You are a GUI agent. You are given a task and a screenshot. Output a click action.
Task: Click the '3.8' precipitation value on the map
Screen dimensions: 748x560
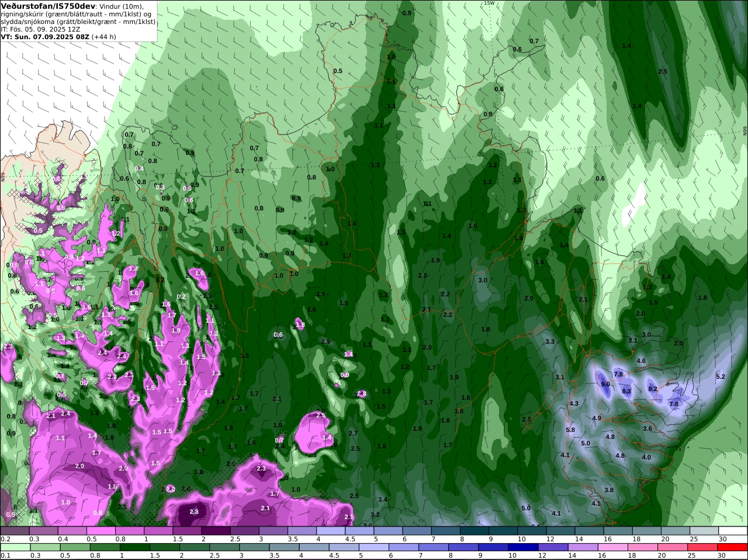[609, 490]
